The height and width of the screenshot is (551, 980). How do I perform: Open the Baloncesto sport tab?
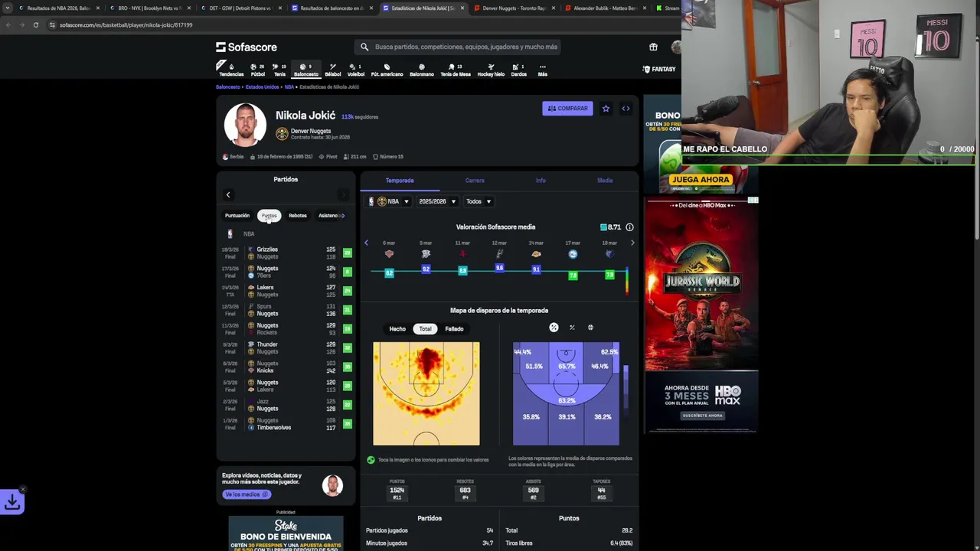coord(305,70)
